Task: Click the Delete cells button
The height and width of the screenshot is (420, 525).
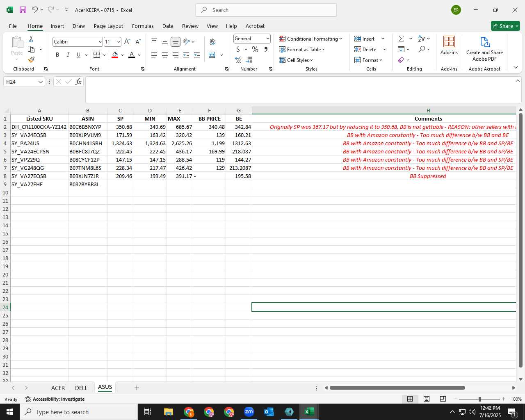Action: point(365,49)
